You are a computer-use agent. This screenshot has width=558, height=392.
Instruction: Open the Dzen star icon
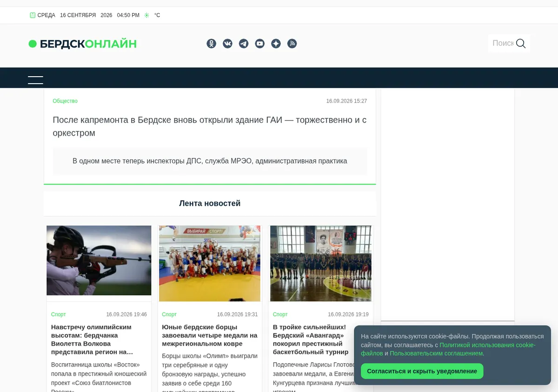tap(276, 44)
